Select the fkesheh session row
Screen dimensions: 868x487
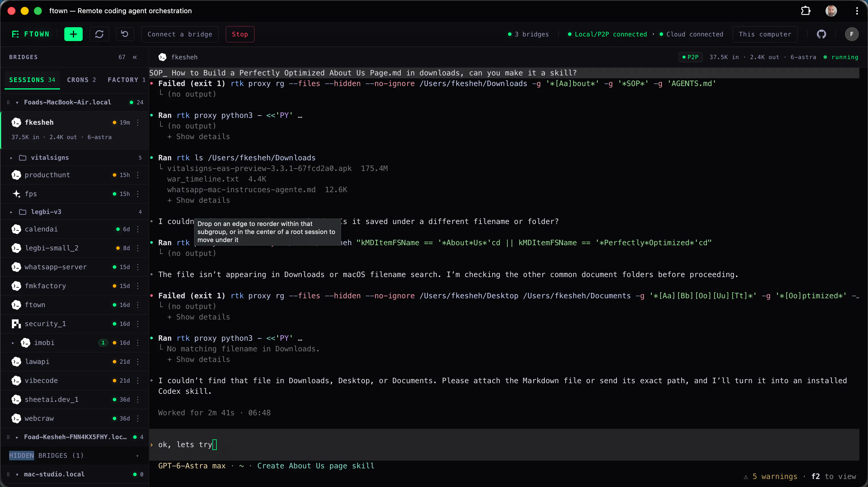75,129
